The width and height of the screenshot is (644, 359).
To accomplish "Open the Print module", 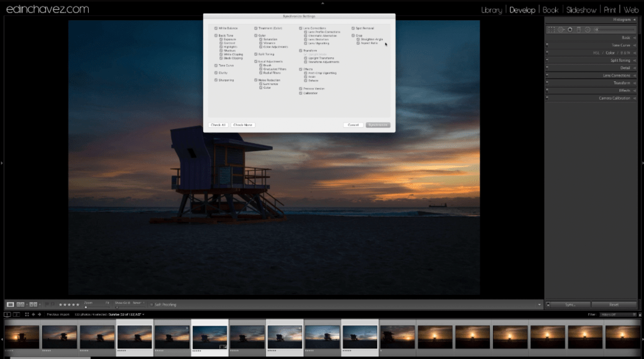I will coord(610,10).
